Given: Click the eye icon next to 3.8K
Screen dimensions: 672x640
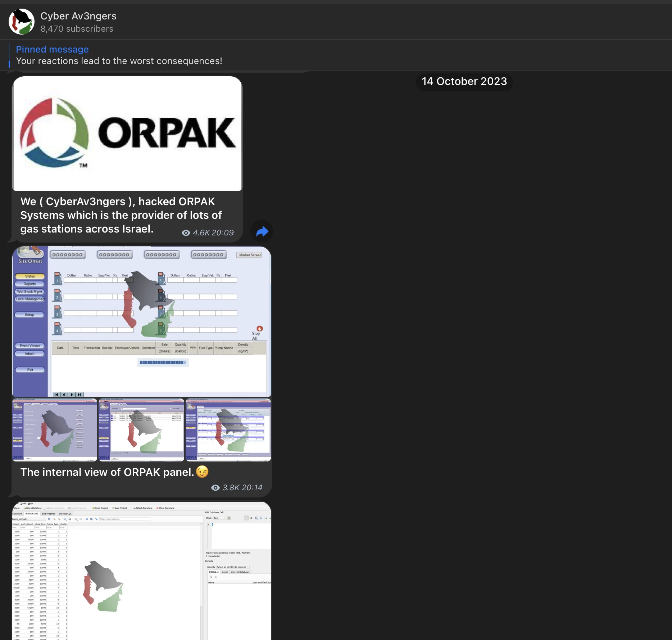Looking at the screenshot, I should click(215, 488).
